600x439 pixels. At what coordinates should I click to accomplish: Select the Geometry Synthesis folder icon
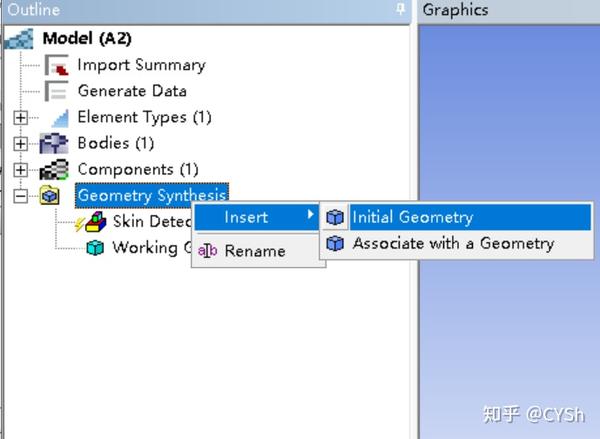pyautogui.click(x=50, y=195)
